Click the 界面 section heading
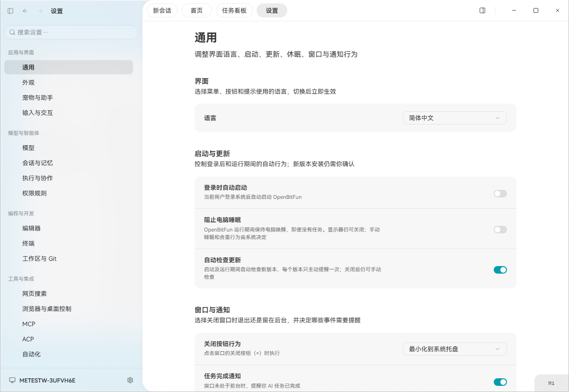Image resolution: width=569 pixels, height=392 pixels. (x=202, y=81)
